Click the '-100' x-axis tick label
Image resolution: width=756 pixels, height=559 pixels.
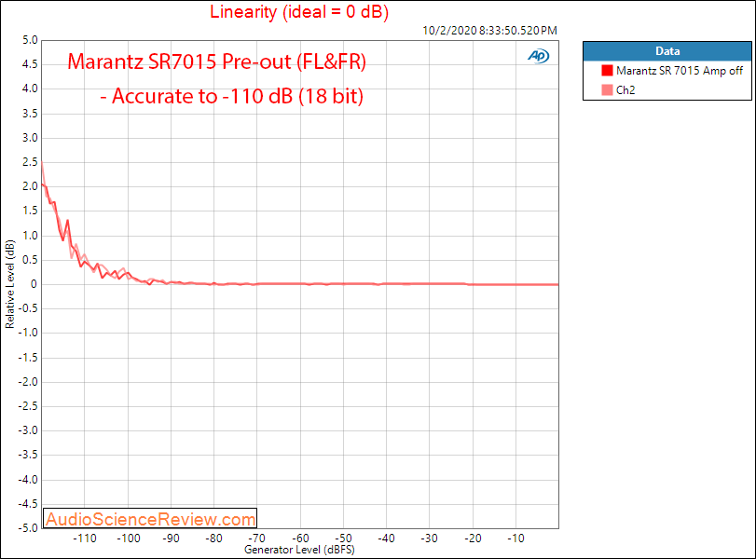click(x=129, y=539)
